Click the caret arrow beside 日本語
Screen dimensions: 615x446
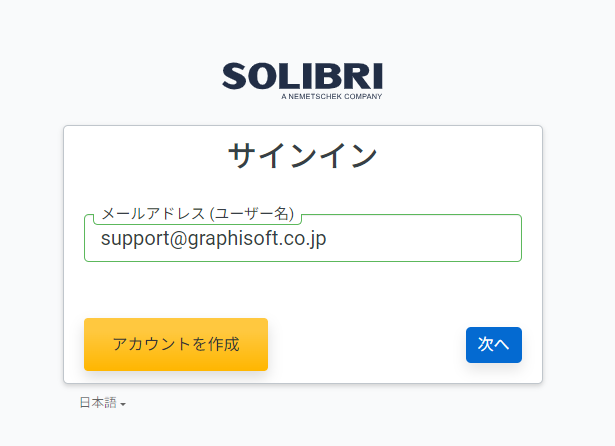click(x=123, y=404)
